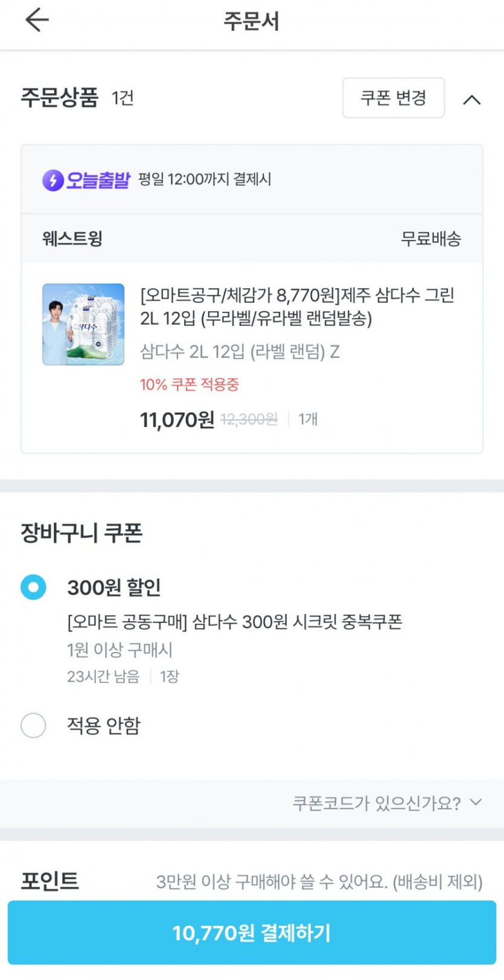The width and height of the screenshot is (504, 980).
Task: Tap the 주문서 page title
Action: point(252,21)
